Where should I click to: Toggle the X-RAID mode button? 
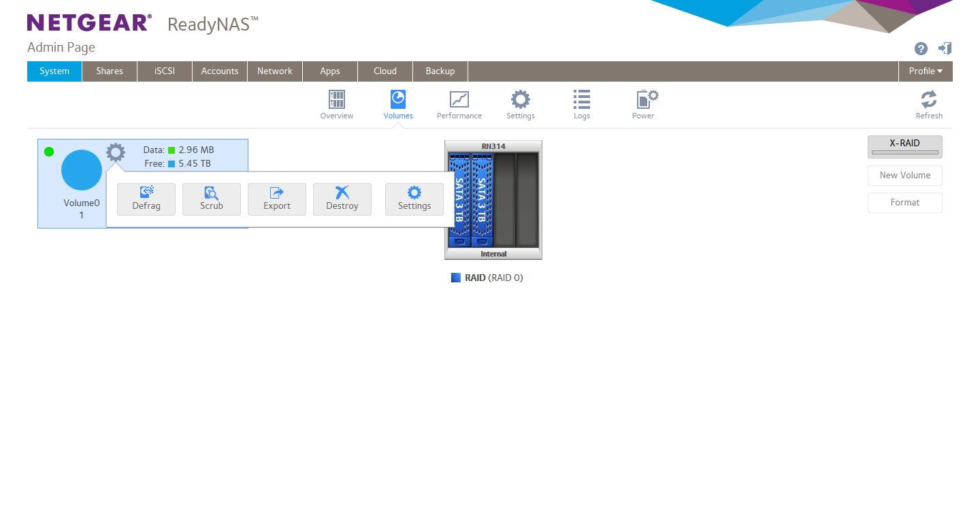point(905,147)
